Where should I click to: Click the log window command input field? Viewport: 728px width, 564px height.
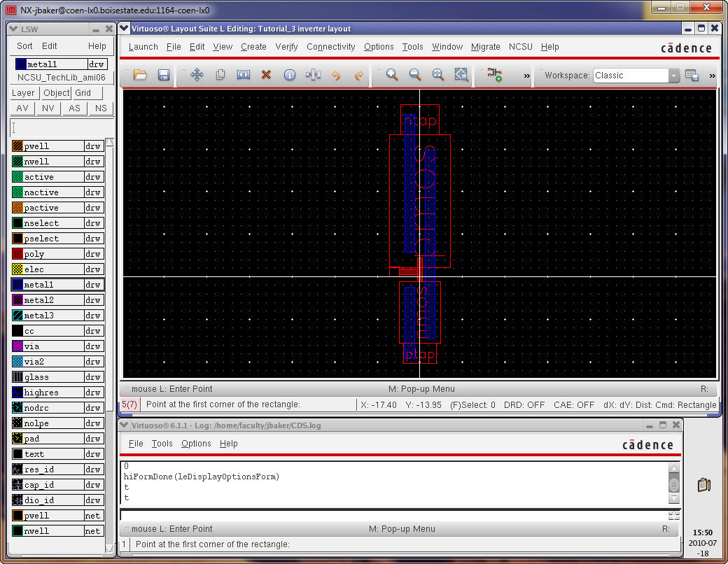[392, 515]
